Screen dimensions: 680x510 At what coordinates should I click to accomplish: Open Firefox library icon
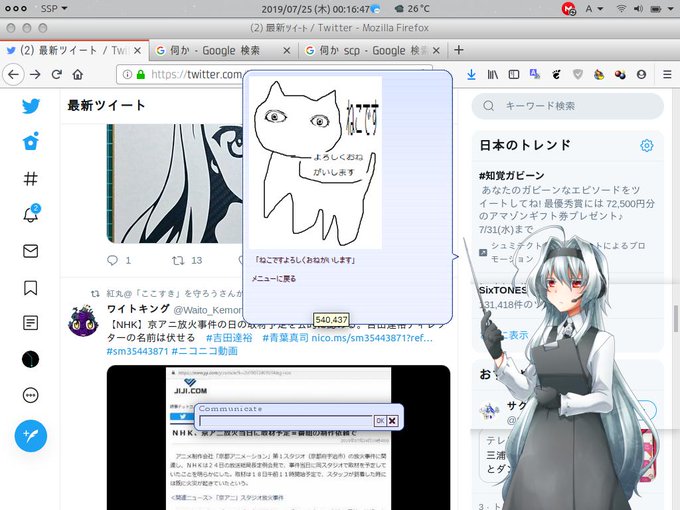pyautogui.click(x=493, y=75)
